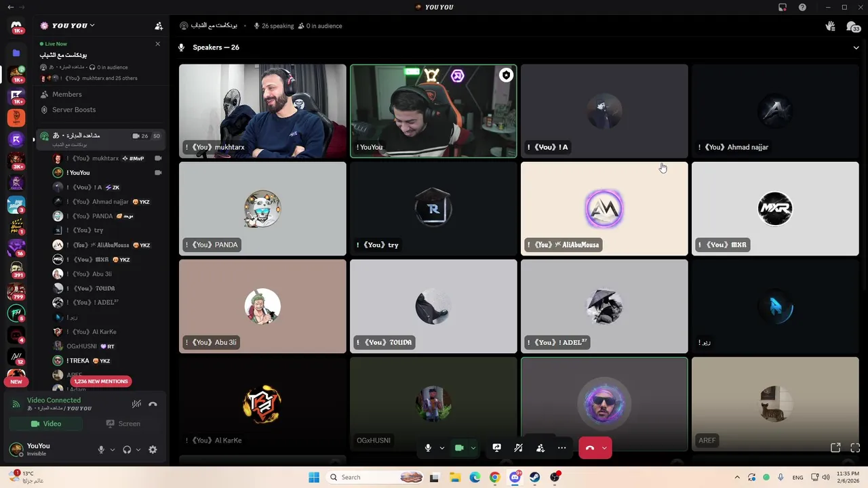Open user settings gear icon
The height and width of the screenshot is (488, 868).
point(153,449)
